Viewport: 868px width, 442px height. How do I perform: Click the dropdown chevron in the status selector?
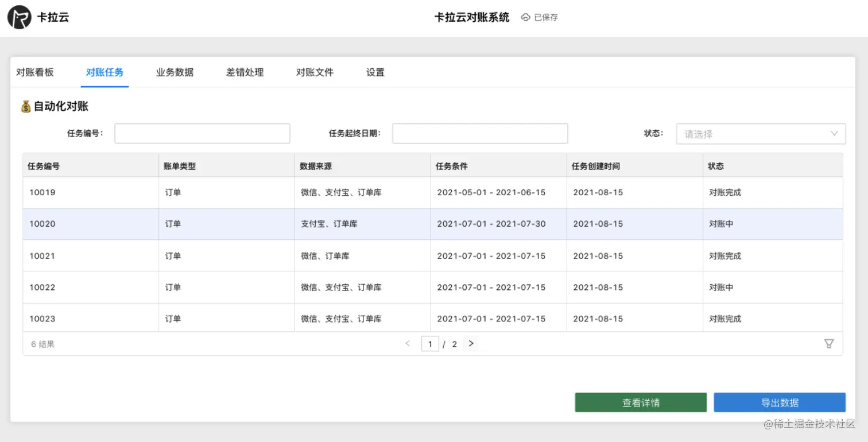(834, 133)
